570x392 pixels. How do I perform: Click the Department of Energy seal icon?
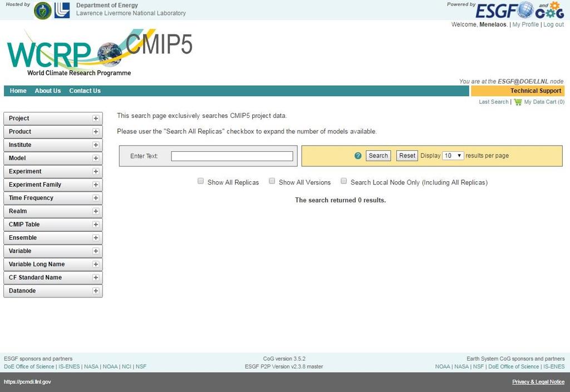[x=42, y=10]
